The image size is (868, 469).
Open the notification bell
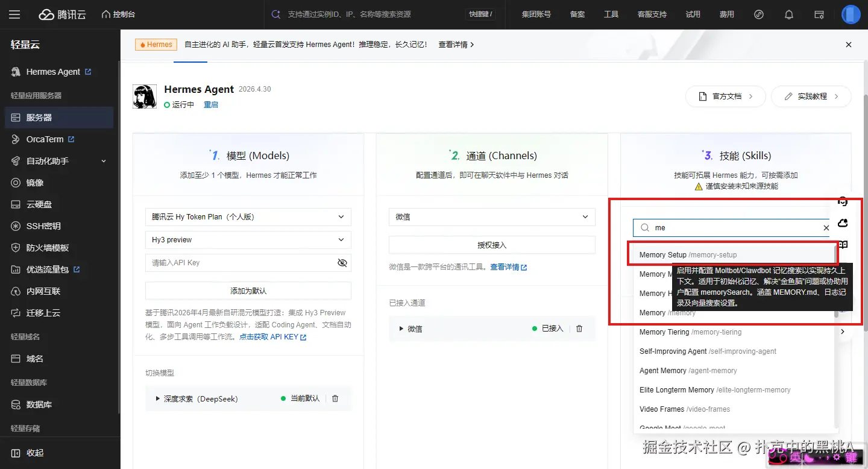pyautogui.click(x=789, y=14)
